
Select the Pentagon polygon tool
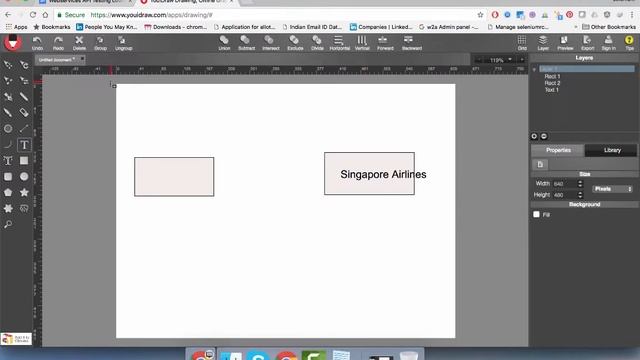(x=8, y=193)
